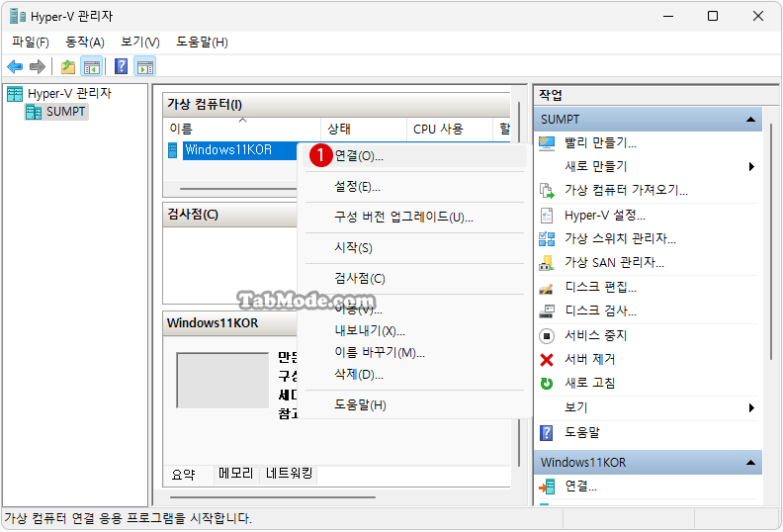Click the 가상 컴퓨터(I) section header
783x532 pixels.
point(336,105)
